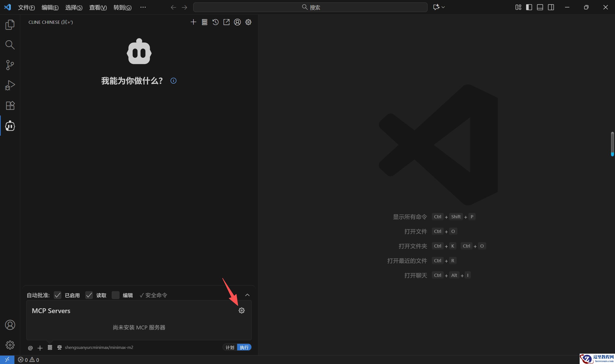Uncheck the 读取 auto-approve checkbox
Viewport: 615px width, 364px height.
[x=89, y=295]
